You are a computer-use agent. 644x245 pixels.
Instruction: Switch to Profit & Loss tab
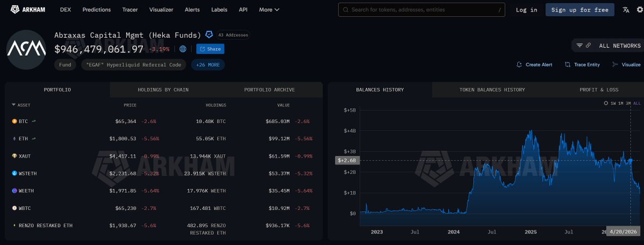click(x=599, y=90)
